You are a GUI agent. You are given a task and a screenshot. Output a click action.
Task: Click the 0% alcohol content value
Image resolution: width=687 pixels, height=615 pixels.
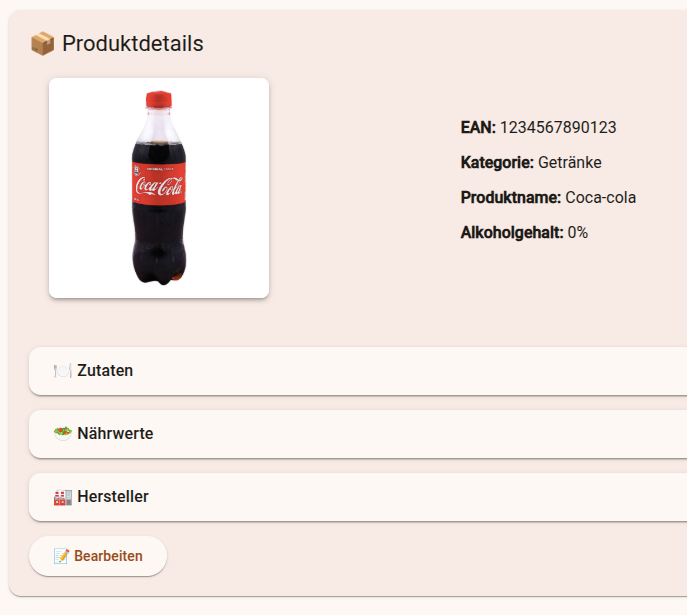coord(578,233)
